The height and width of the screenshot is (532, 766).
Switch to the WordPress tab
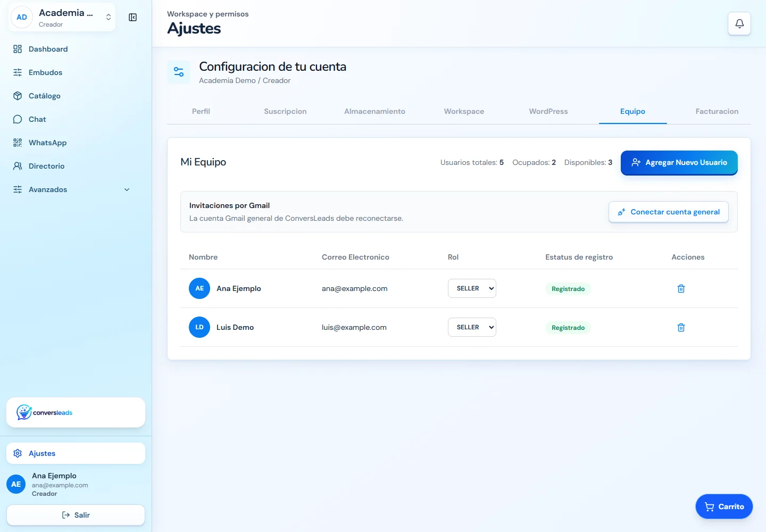click(x=548, y=111)
